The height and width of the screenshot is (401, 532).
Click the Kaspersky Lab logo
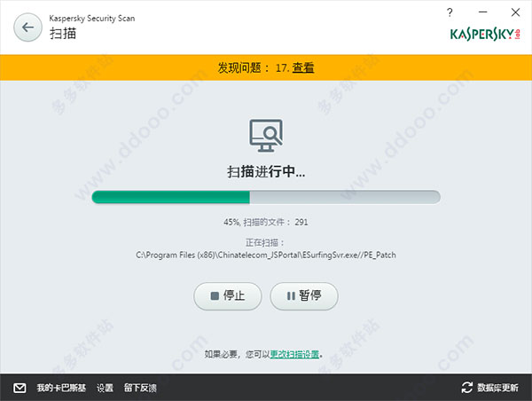pos(485,34)
